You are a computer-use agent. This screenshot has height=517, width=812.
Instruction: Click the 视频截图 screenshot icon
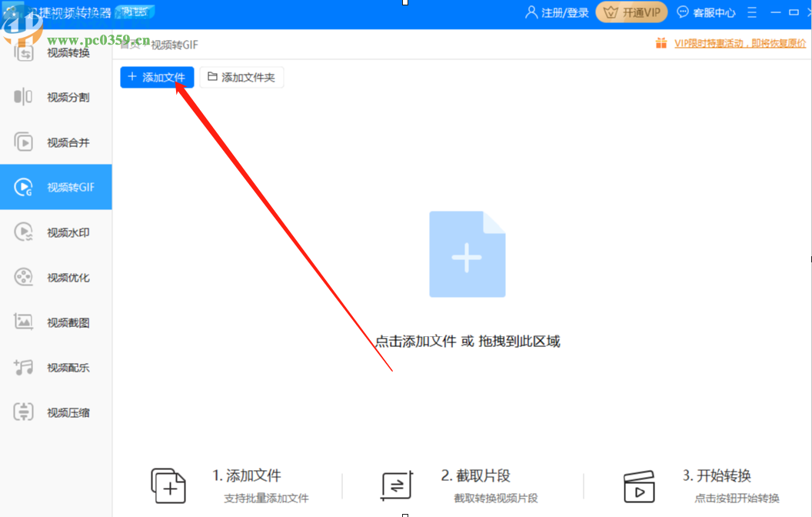coord(23,322)
